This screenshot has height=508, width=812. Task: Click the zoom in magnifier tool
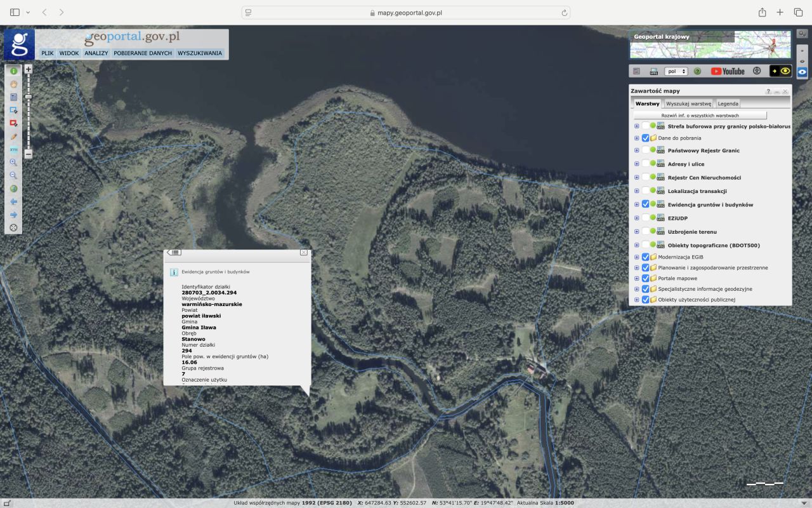[13, 163]
